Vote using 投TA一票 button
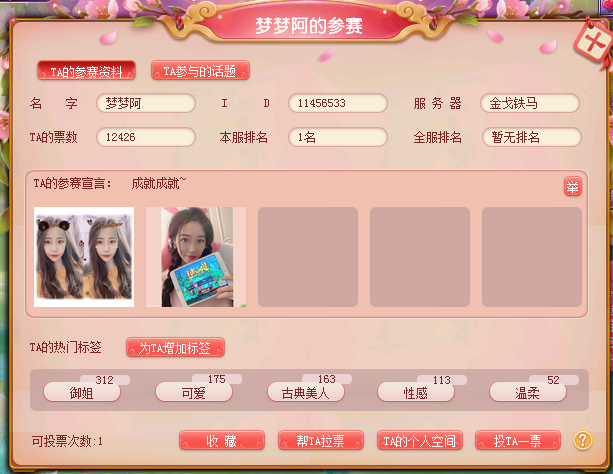Screen dimensions: 613x474 [x=518, y=441]
